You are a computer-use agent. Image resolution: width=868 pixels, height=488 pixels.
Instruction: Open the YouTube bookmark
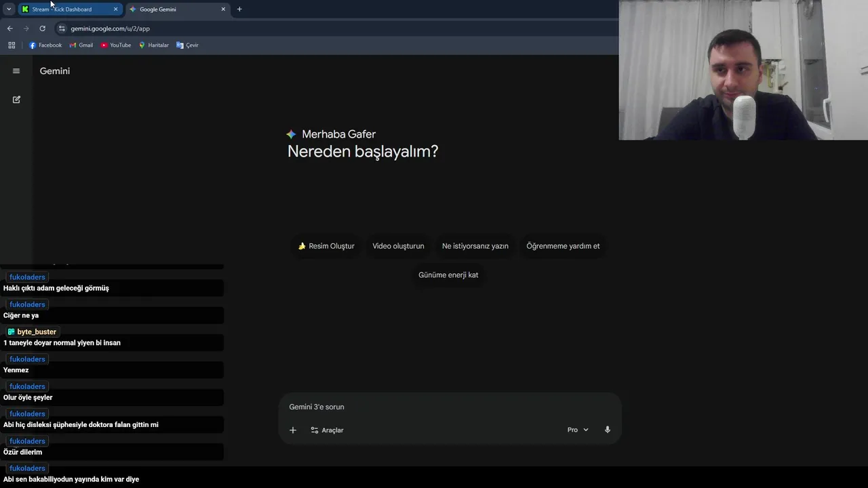[x=116, y=45]
